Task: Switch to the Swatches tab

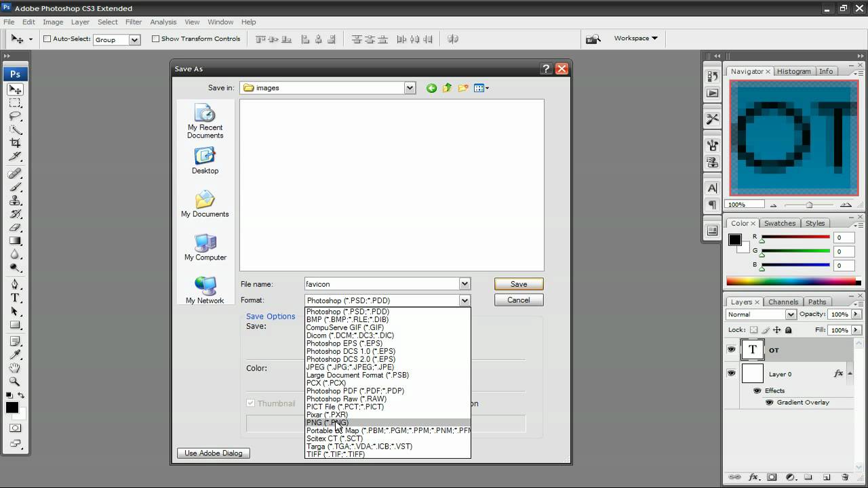Action: (x=780, y=223)
